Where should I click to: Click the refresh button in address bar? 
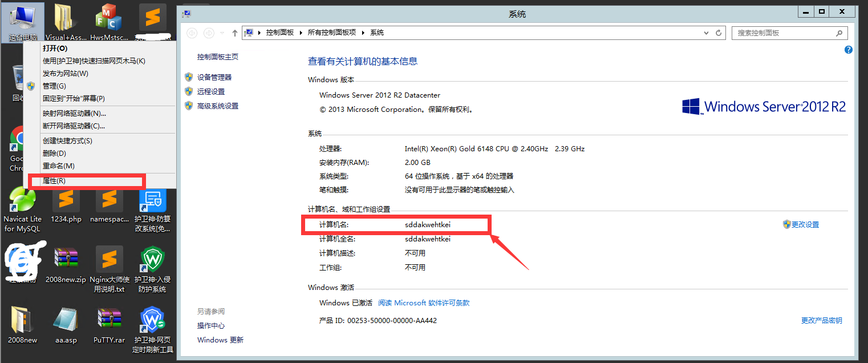[719, 33]
